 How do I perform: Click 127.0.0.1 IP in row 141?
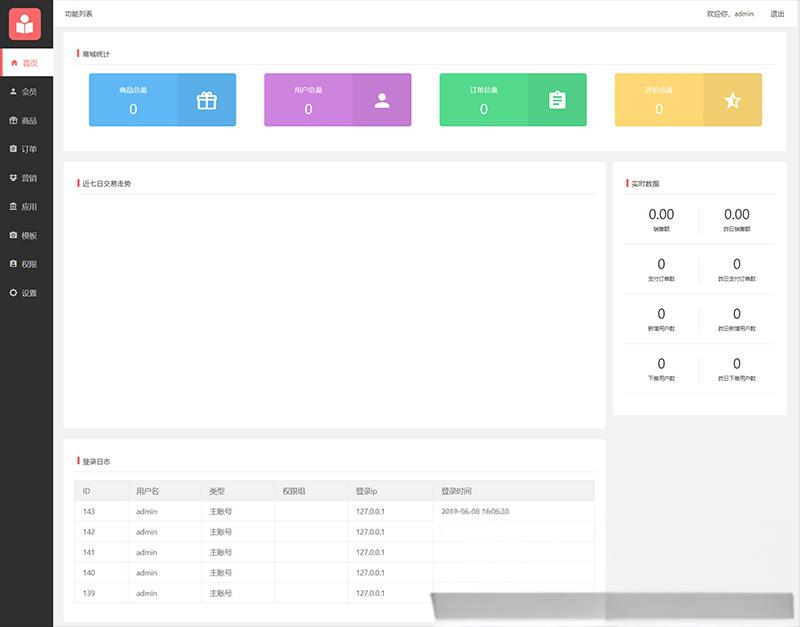[x=370, y=552]
